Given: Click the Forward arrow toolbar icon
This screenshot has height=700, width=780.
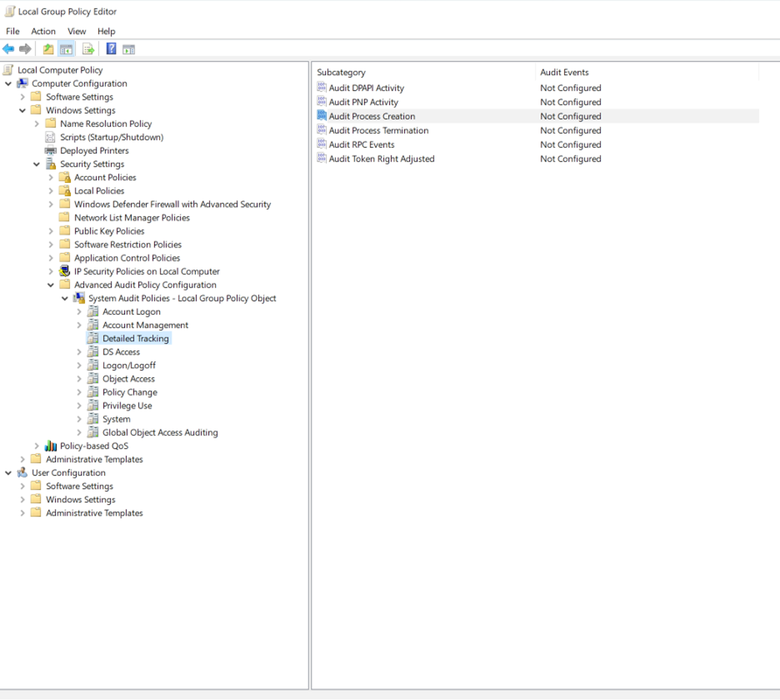Looking at the screenshot, I should [x=25, y=49].
